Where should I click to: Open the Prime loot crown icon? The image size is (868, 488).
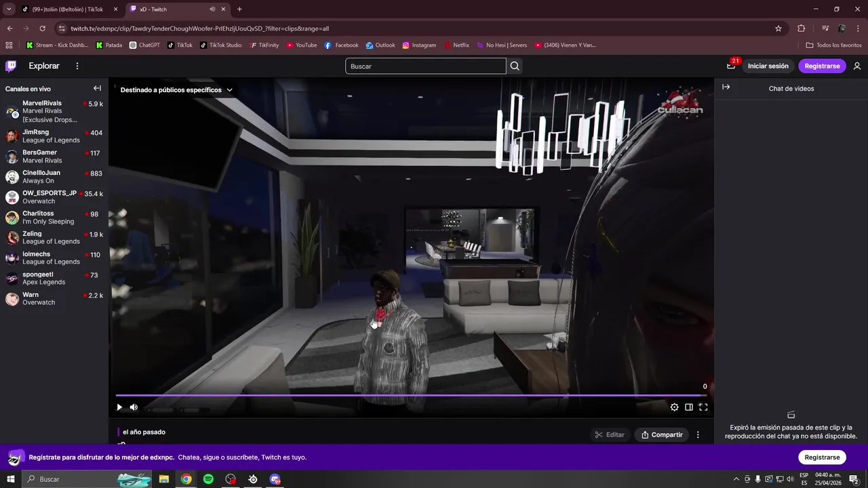click(x=731, y=66)
